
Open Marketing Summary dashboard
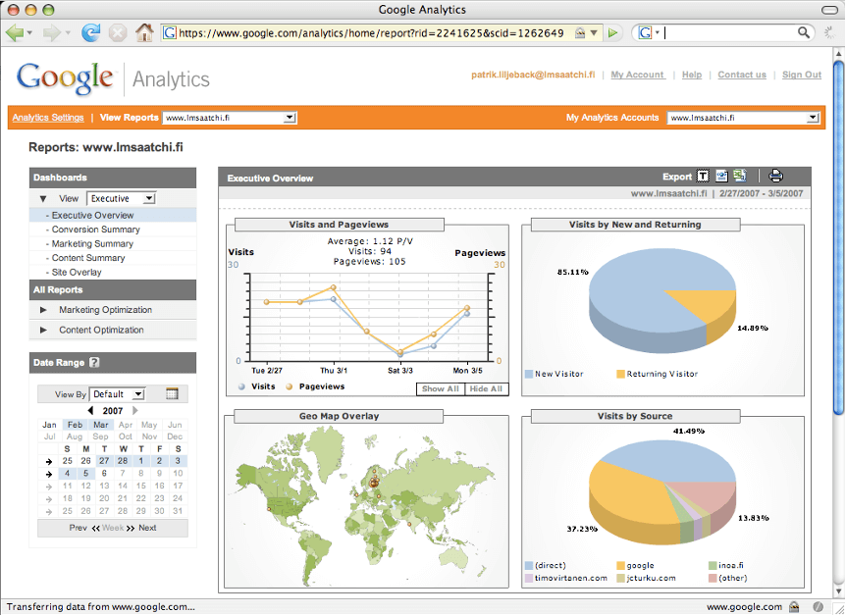coord(92,244)
